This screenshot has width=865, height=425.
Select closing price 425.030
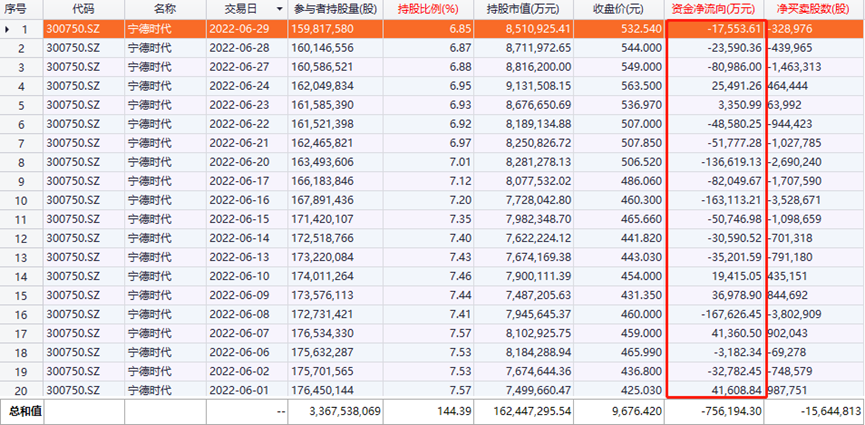pos(642,390)
